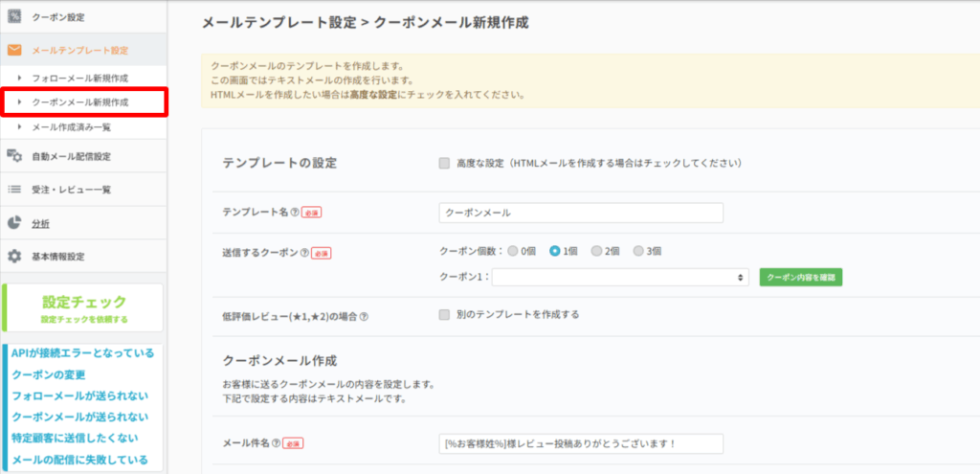Enable the 高度な設定 checkbox
Viewport: 980px width, 474px height.
pyautogui.click(x=444, y=163)
